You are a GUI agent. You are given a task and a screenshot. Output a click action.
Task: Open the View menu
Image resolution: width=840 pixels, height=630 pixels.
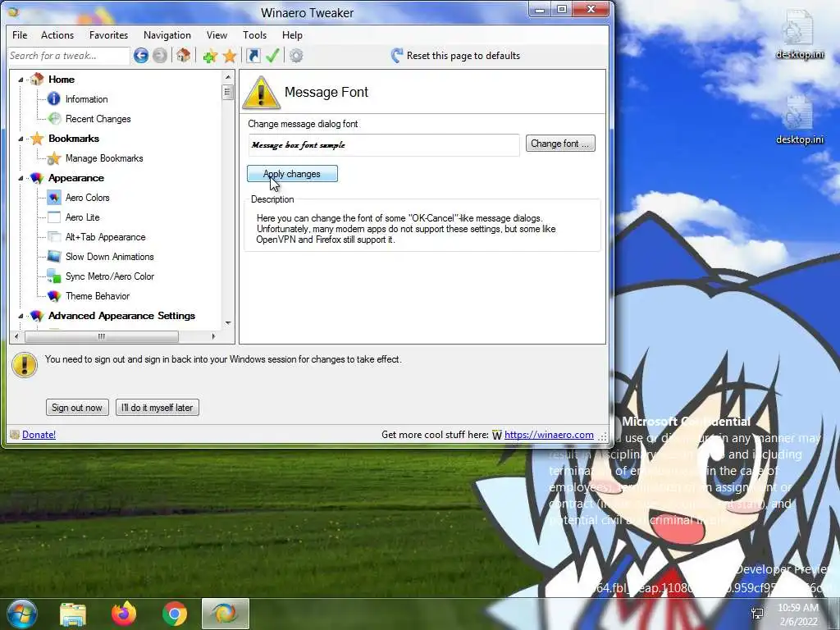click(x=217, y=34)
